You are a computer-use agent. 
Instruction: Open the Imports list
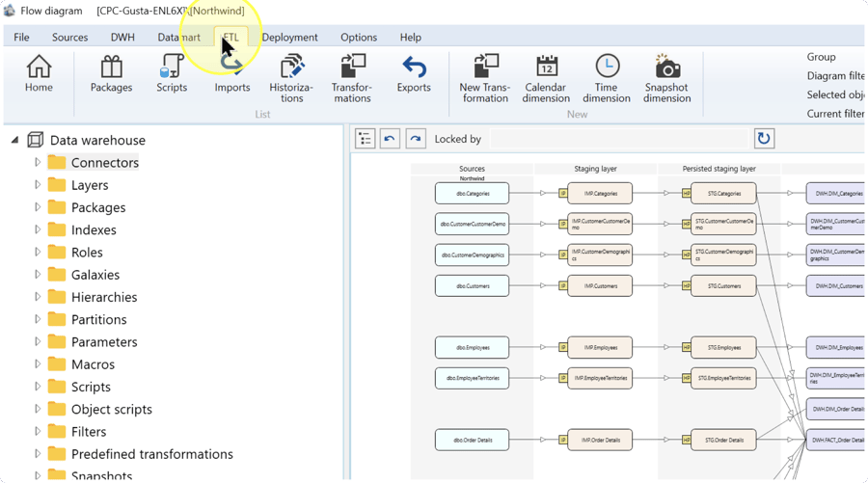coord(231,73)
